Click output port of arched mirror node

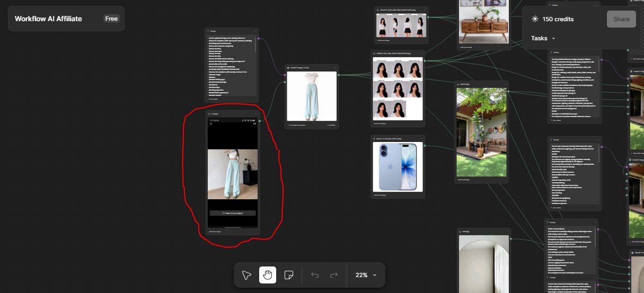pos(510,238)
